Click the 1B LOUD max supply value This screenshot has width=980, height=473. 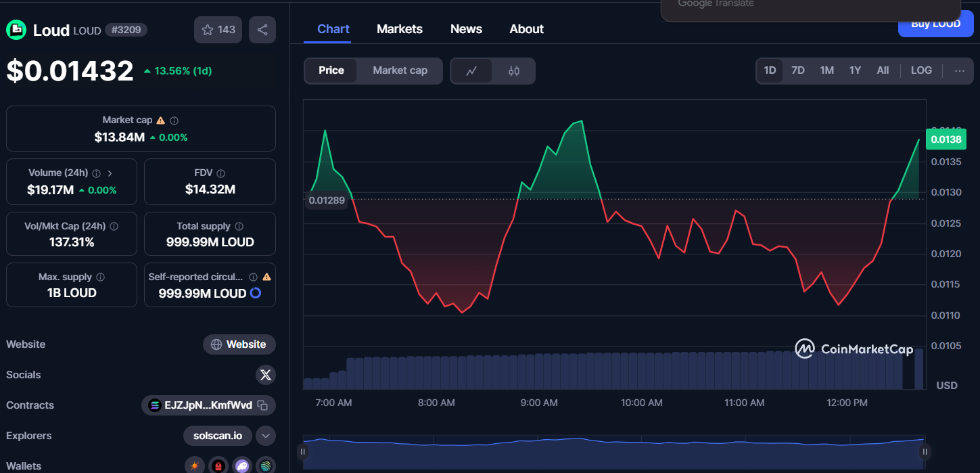click(72, 293)
